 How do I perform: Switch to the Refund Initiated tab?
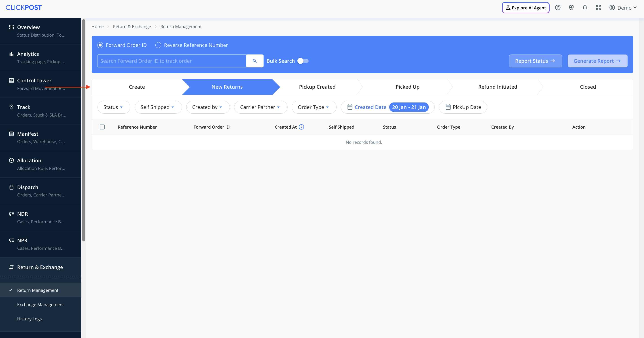tap(498, 87)
